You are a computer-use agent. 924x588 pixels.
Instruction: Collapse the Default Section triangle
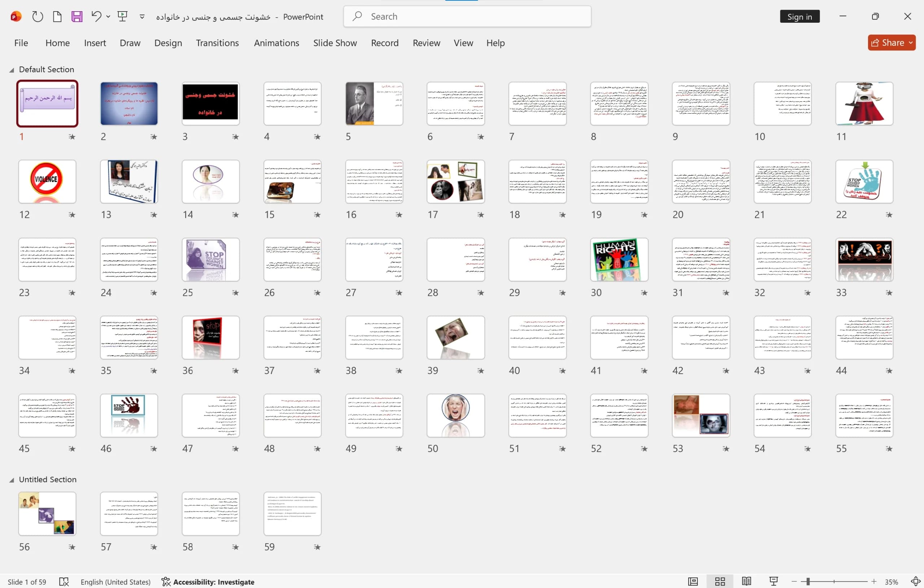12,70
